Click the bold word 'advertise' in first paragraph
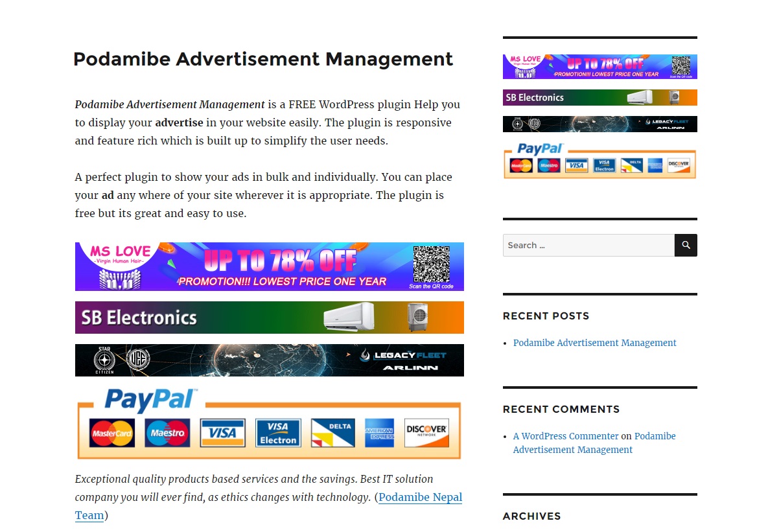Viewport: 768px width, 532px height. click(x=180, y=122)
